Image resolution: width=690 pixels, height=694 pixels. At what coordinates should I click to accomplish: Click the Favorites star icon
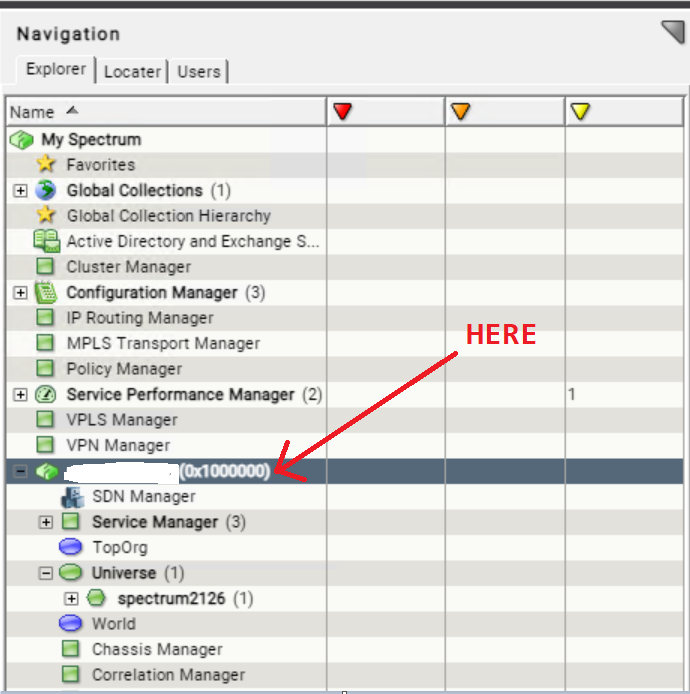coord(46,165)
